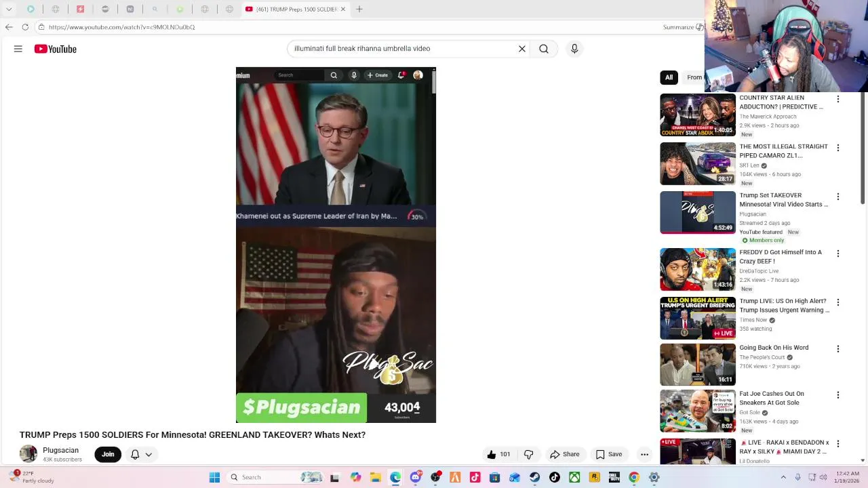
Task: Open a new browser tab
Action: coord(359,9)
